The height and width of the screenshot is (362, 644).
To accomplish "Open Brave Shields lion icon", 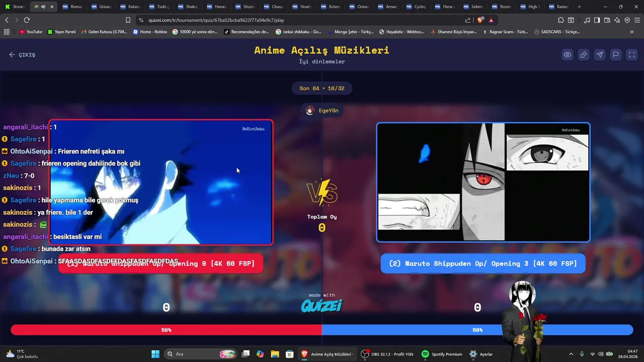I will coord(480,20).
